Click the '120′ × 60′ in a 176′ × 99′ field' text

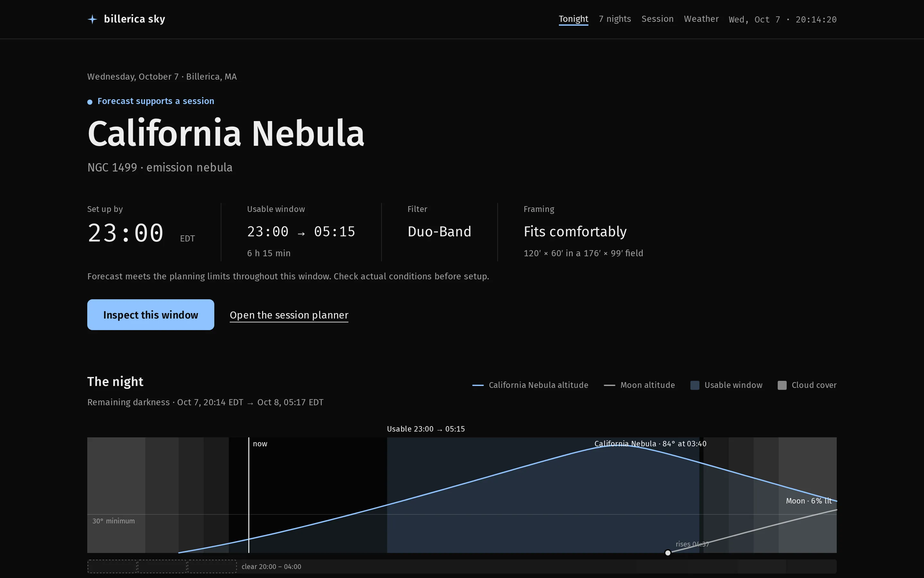(x=583, y=253)
